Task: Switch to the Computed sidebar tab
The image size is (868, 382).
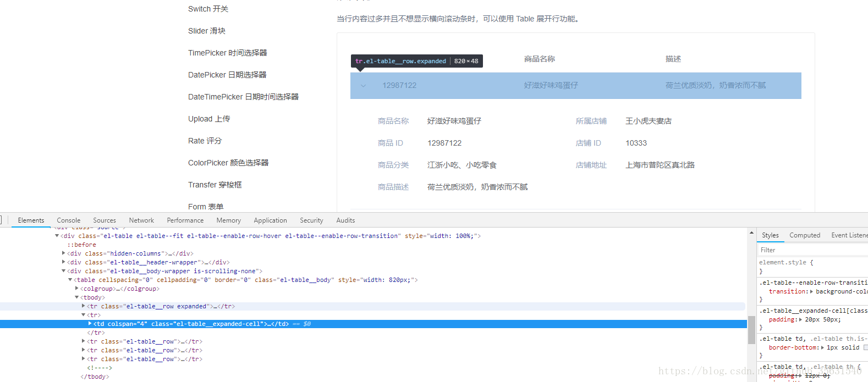Action: [805, 235]
